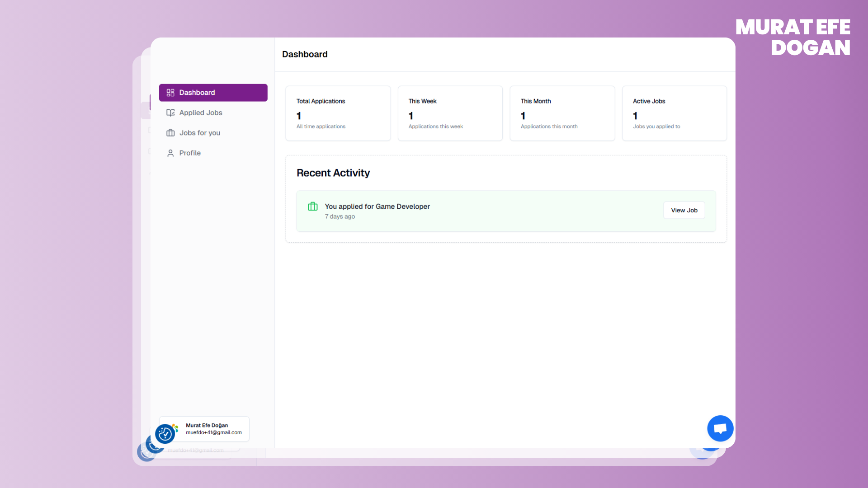
Task: Open the blue chat bubble widget
Action: 720,428
